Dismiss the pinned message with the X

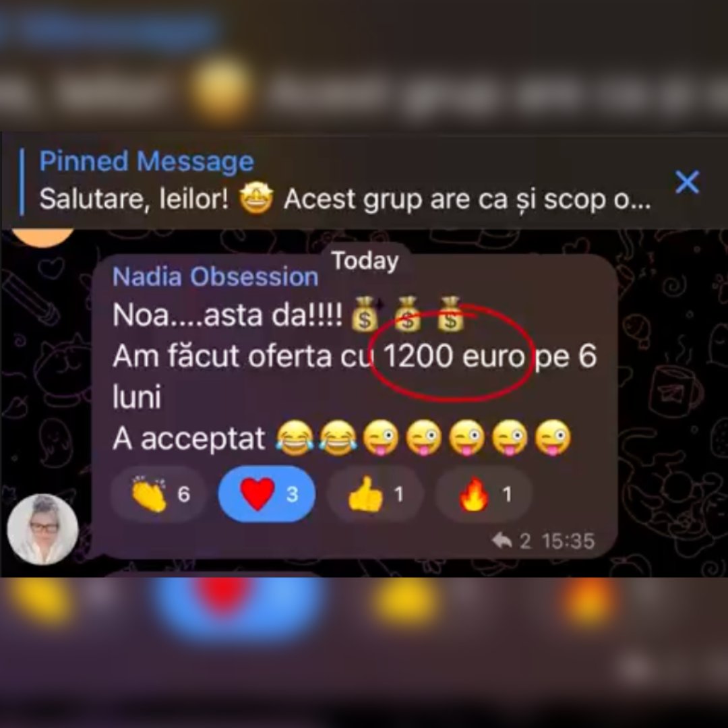(687, 181)
